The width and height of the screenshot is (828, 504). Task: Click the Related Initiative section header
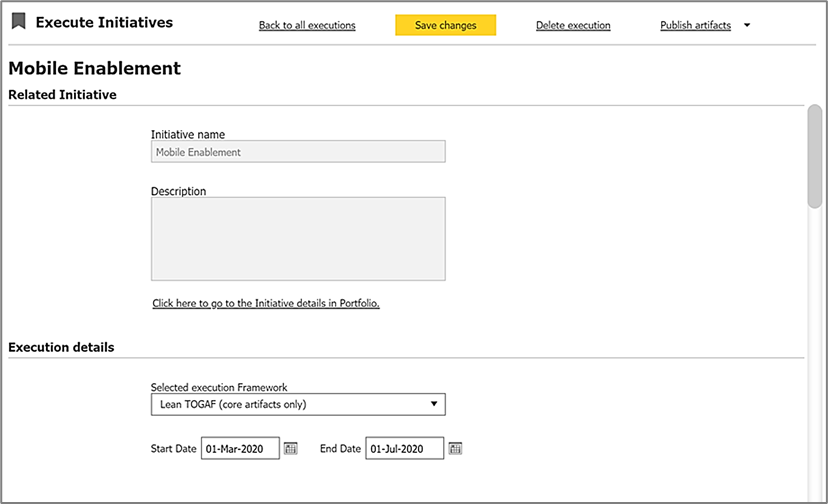tap(62, 95)
